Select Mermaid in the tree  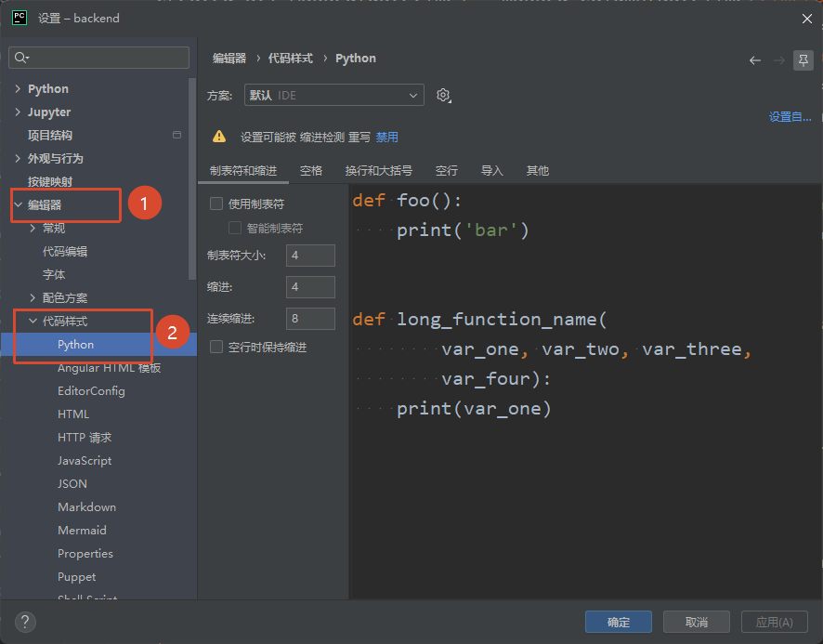coord(82,530)
